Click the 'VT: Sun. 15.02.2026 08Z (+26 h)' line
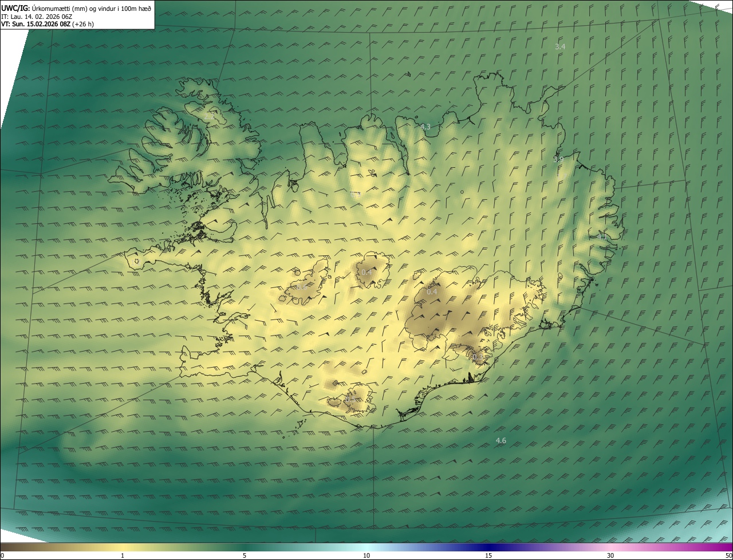The image size is (733, 560). click(48, 24)
